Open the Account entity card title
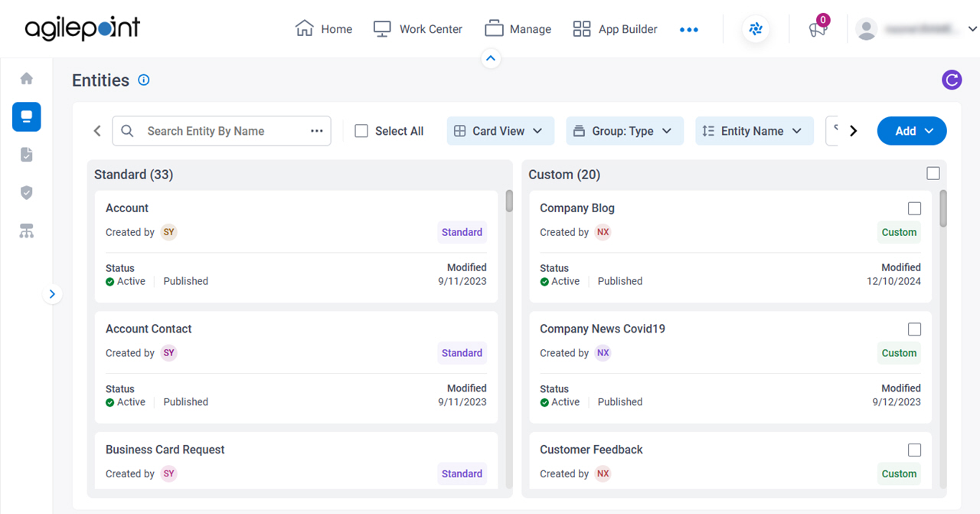The image size is (980, 514). point(127,208)
